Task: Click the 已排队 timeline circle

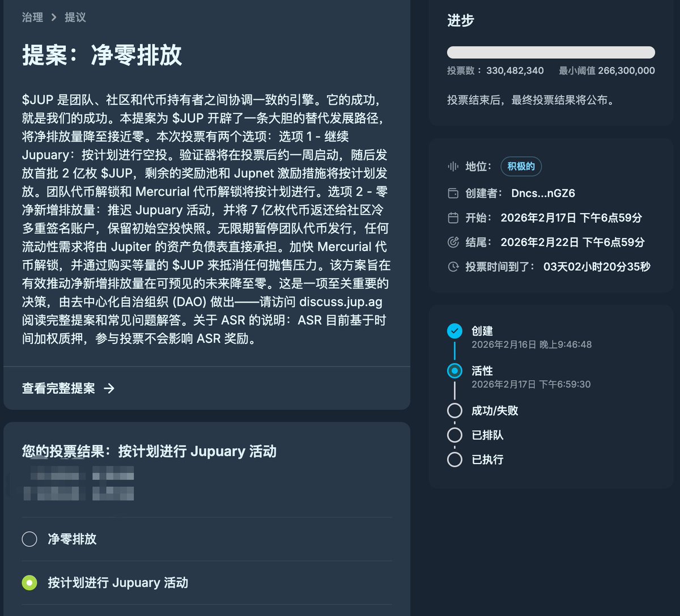Action: click(x=454, y=435)
